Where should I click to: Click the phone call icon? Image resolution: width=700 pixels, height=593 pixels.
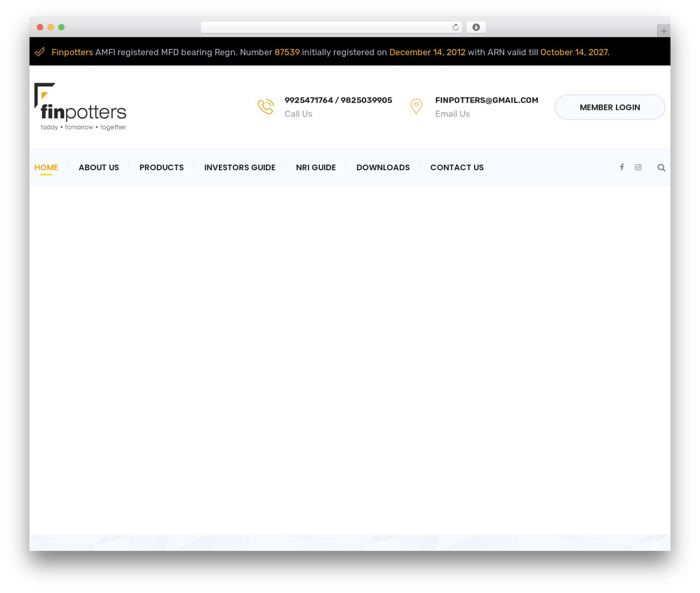pos(266,106)
